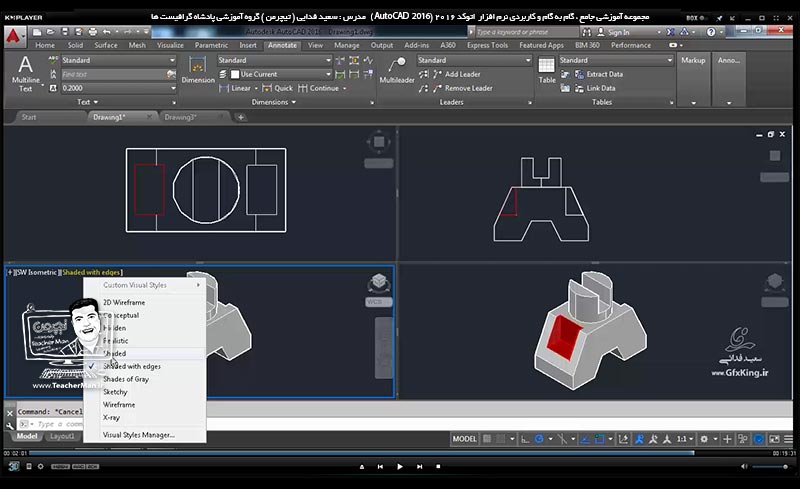Click the SW Isometric view control label
This screenshot has width=800, height=489.
pos(36,273)
